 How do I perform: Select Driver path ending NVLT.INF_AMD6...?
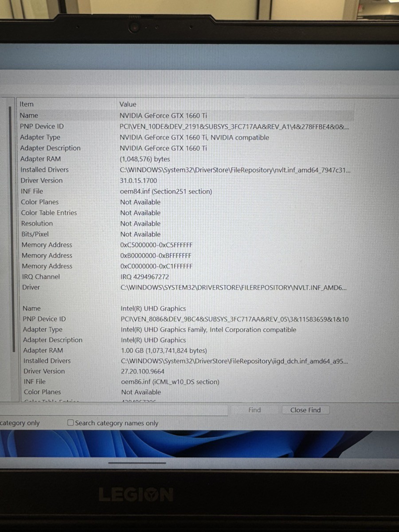click(234, 287)
